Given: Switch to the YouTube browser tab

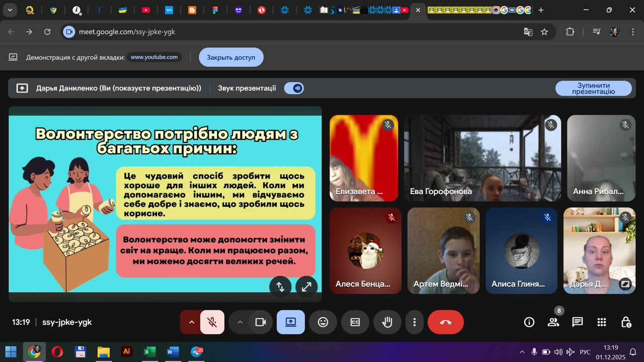Looking at the screenshot, I should click(x=146, y=10).
